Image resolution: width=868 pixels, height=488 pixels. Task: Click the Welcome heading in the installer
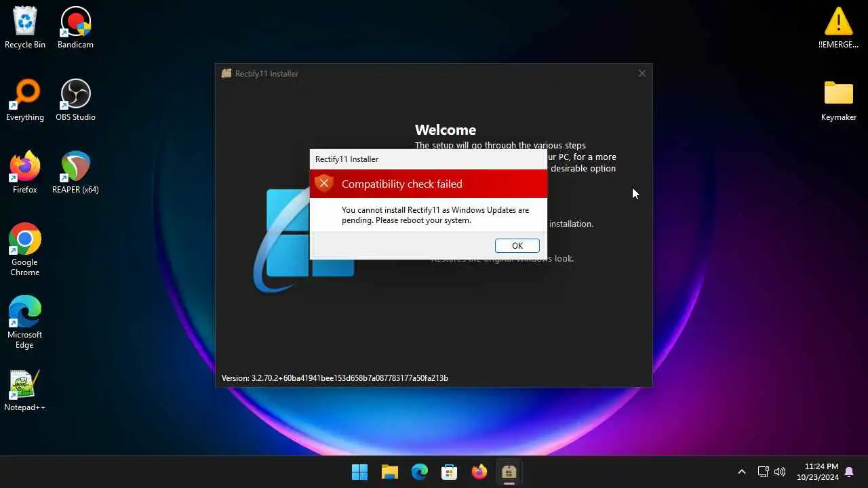point(446,129)
